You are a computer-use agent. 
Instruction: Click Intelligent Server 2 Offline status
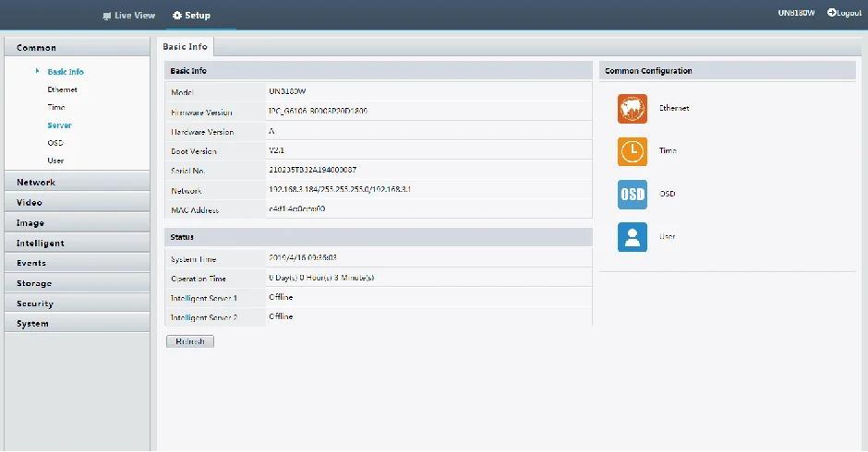tap(281, 316)
